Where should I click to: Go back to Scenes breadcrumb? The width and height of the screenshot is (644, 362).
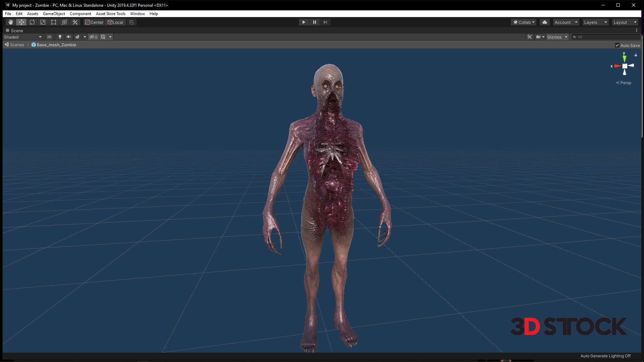pos(15,45)
